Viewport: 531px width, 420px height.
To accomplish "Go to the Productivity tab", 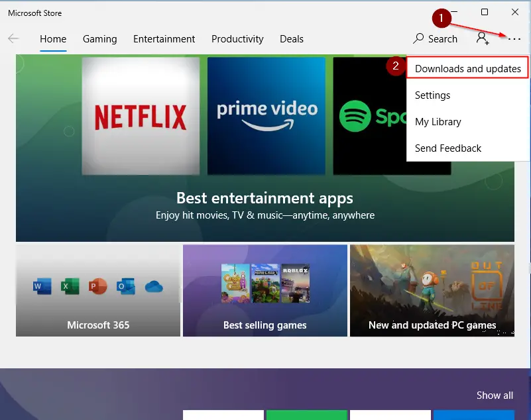I will pyautogui.click(x=237, y=39).
